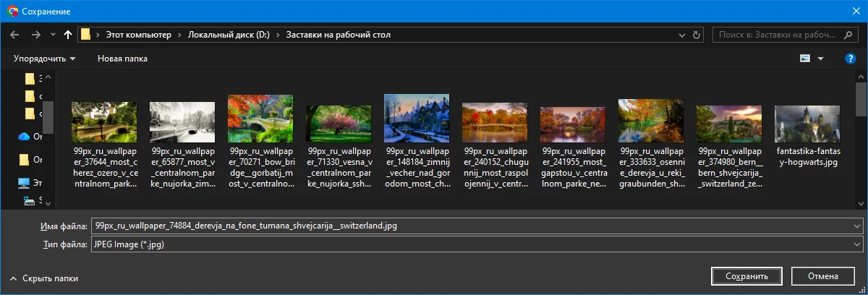Select wallpaper_148184 zimnij vecher thumbnail
This screenshot has height=295, width=868.
coord(417,118)
